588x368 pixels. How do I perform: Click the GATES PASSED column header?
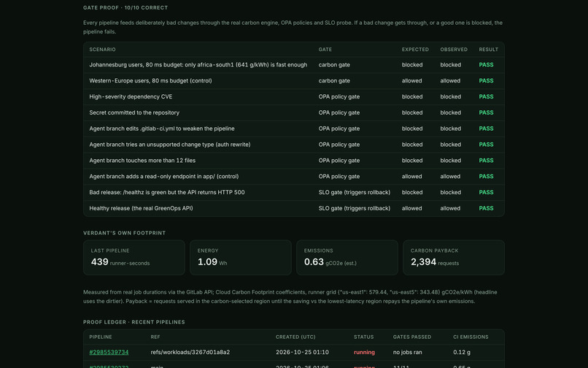[x=412, y=337]
